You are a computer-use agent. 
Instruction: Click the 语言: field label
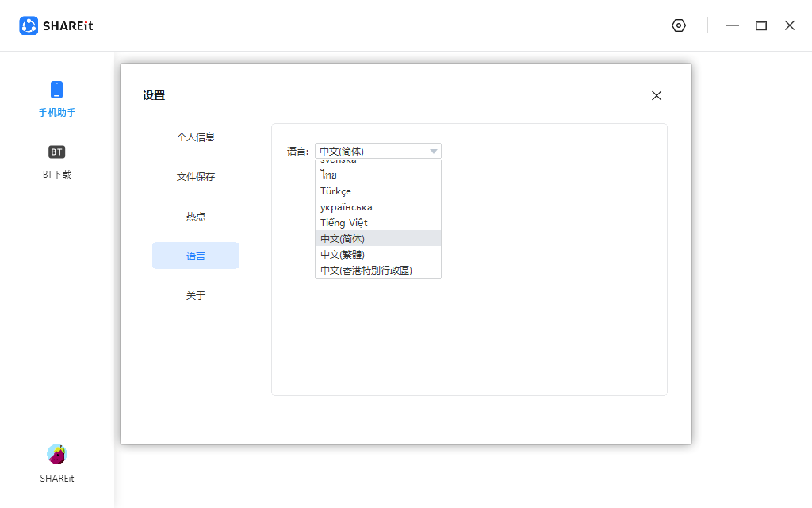pyautogui.click(x=298, y=152)
